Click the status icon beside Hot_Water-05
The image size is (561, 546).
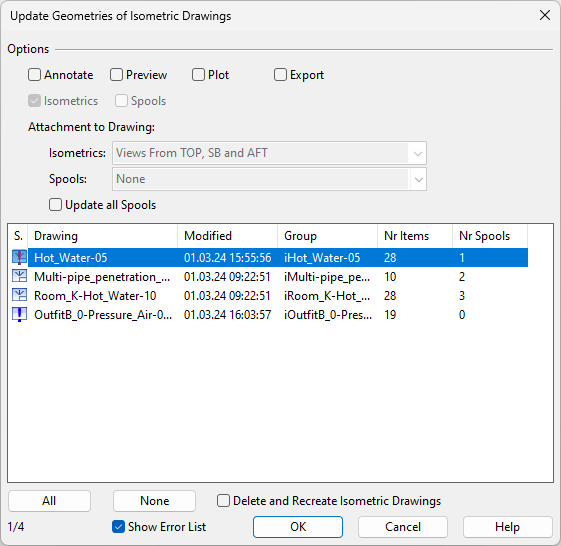click(x=19, y=258)
